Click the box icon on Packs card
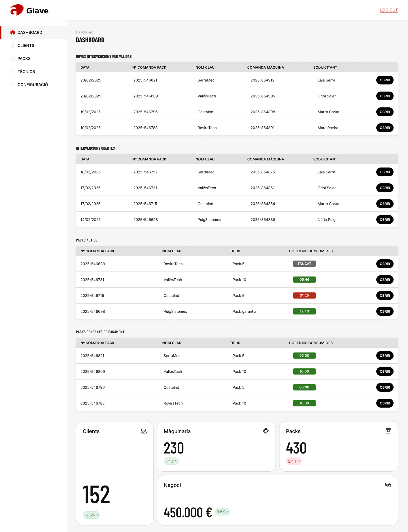The width and height of the screenshot is (408, 532). (388, 431)
